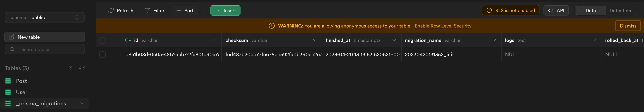Follow the Enable Row Level Security link
This screenshot has height=112, width=644.
[443, 26]
